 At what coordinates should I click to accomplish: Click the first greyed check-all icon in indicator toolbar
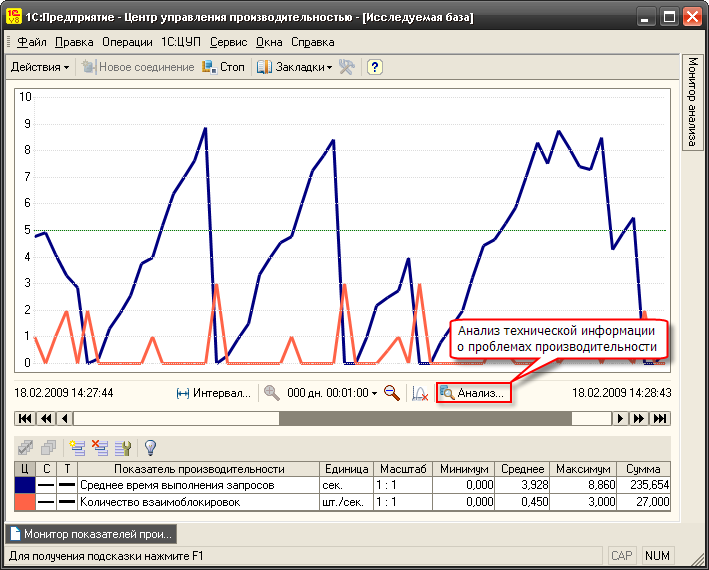(25, 448)
